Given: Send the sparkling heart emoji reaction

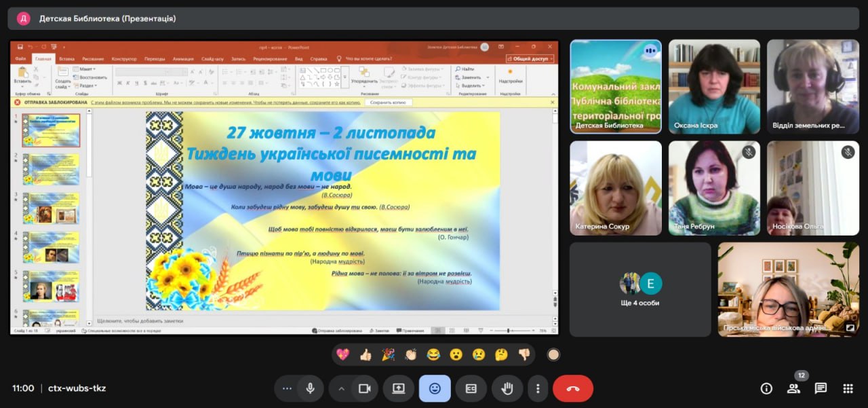Looking at the screenshot, I should [x=343, y=354].
